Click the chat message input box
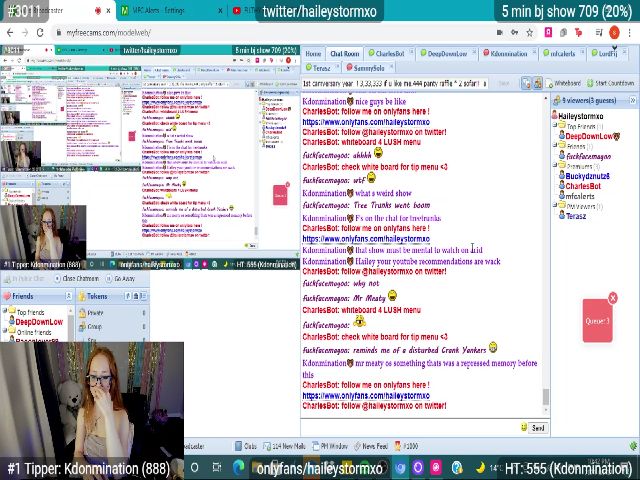The width and height of the screenshot is (640, 480). [410, 428]
